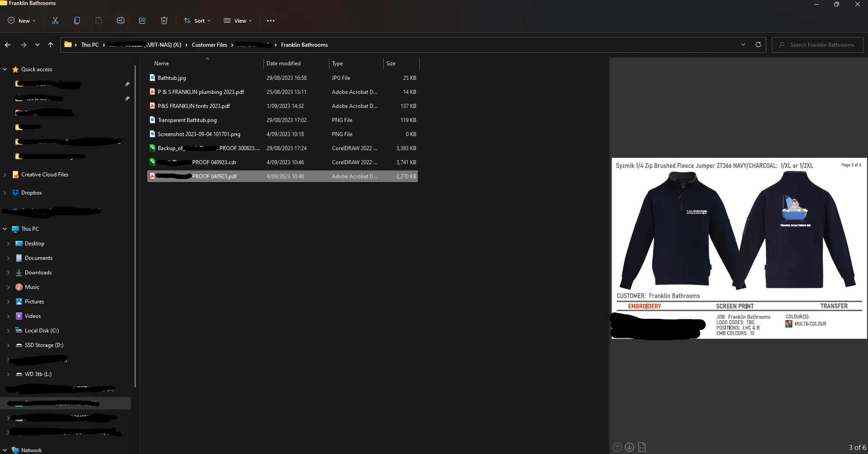Click Franklin Bathrooms in the breadcrumb
This screenshot has height=454, width=868.
click(x=304, y=44)
